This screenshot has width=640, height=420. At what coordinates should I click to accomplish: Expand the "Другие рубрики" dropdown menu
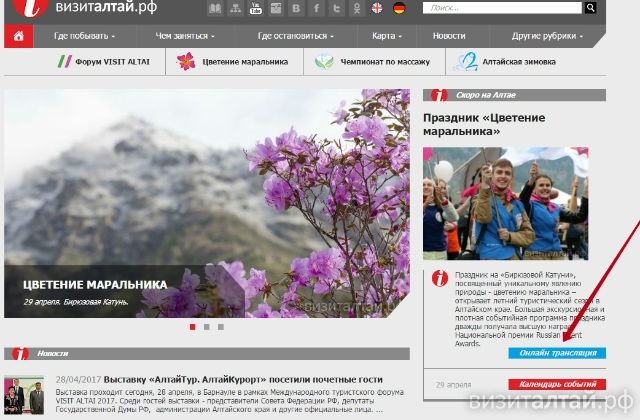546,36
